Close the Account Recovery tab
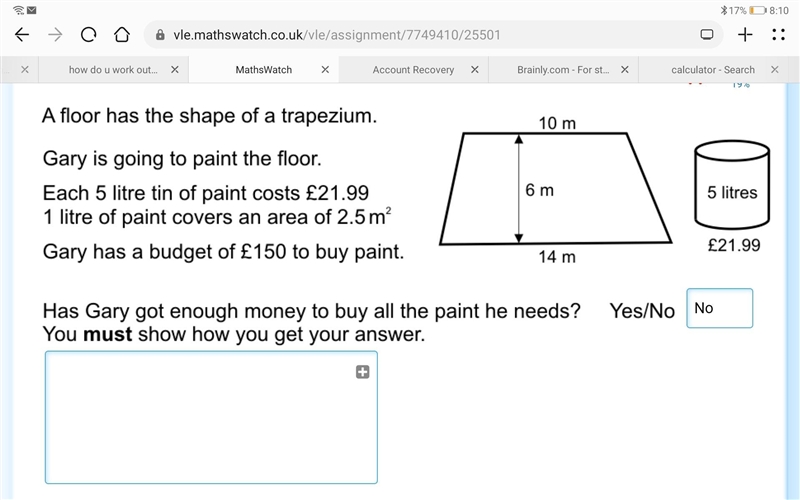Screen dimensions: 800x500 [474, 70]
